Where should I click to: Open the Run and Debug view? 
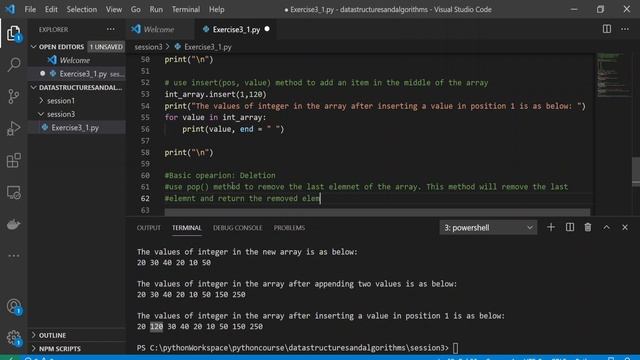pos(13,128)
